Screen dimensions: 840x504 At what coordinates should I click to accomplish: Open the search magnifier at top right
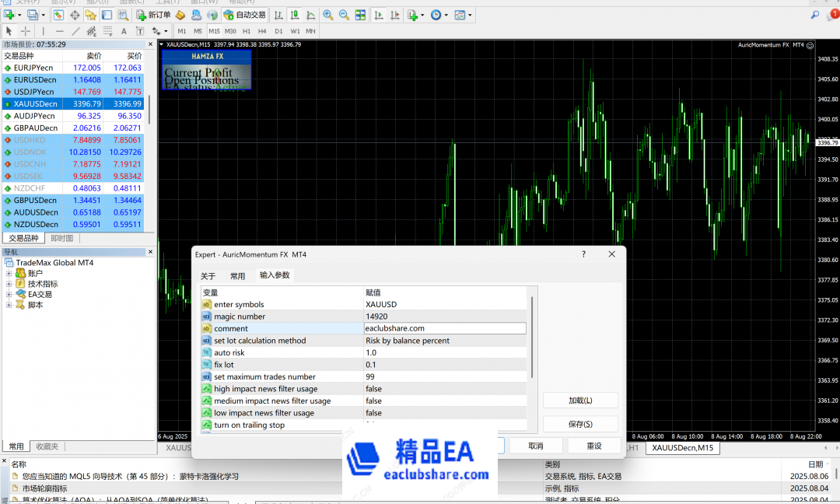pos(815,15)
